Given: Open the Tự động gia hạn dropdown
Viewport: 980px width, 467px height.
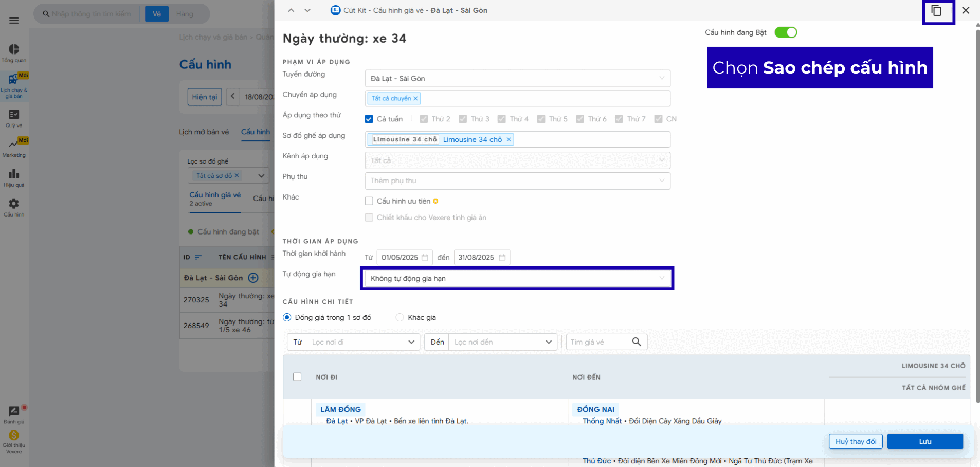Looking at the screenshot, I should click(x=517, y=278).
